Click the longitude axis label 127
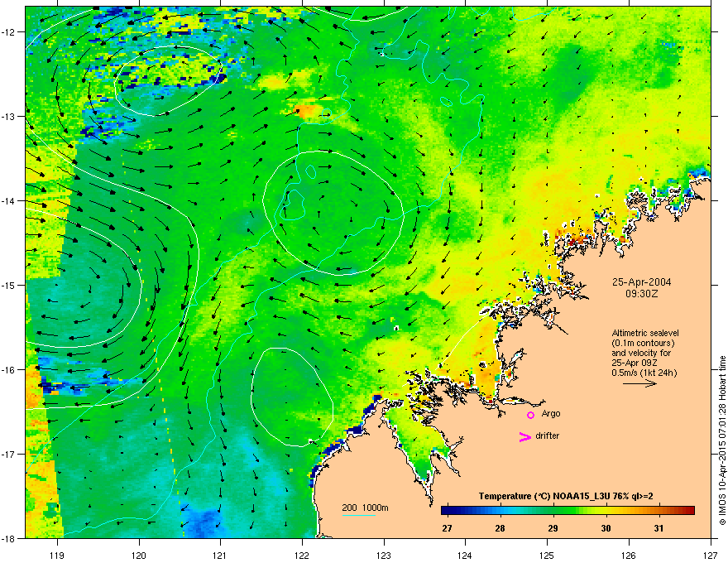This screenshot has width=728, height=563. [711, 556]
